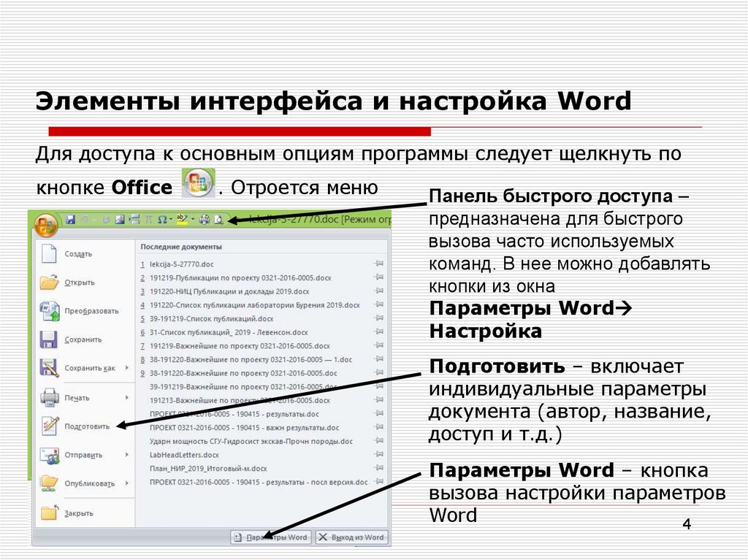This screenshot has width=748, height=560.
Task: Open the Undo history dropdown arrow
Action: (94, 220)
